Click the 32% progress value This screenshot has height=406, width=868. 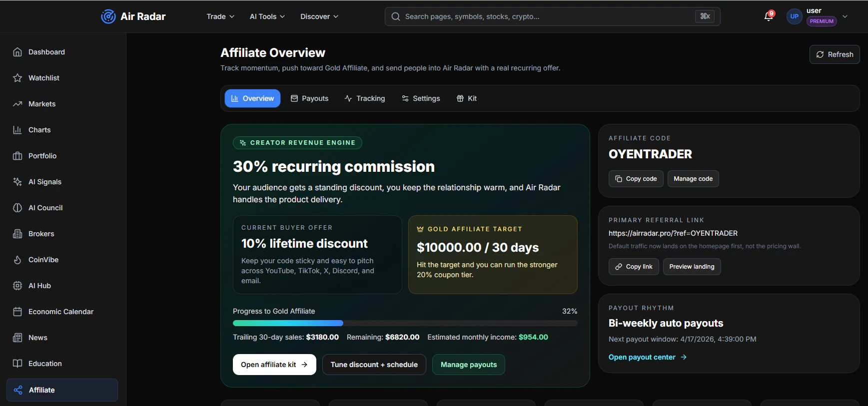pos(570,311)
